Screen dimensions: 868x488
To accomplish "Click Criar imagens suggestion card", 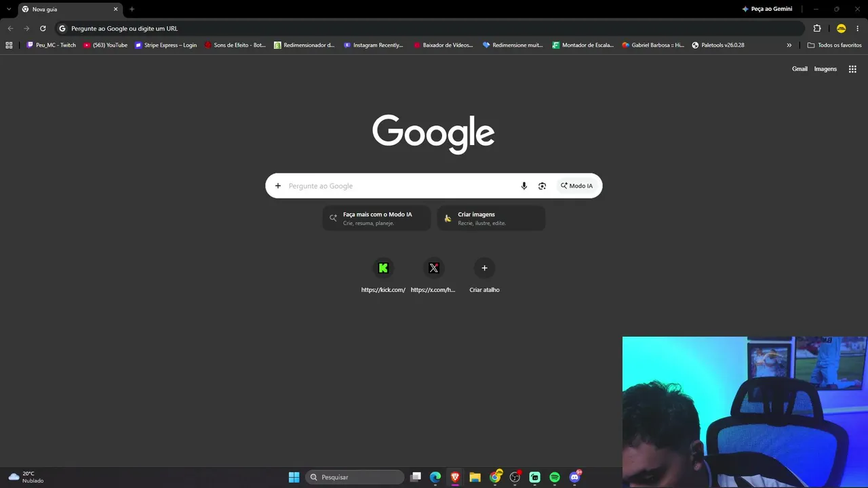I will pyautogui.click(x=491, y=218).
